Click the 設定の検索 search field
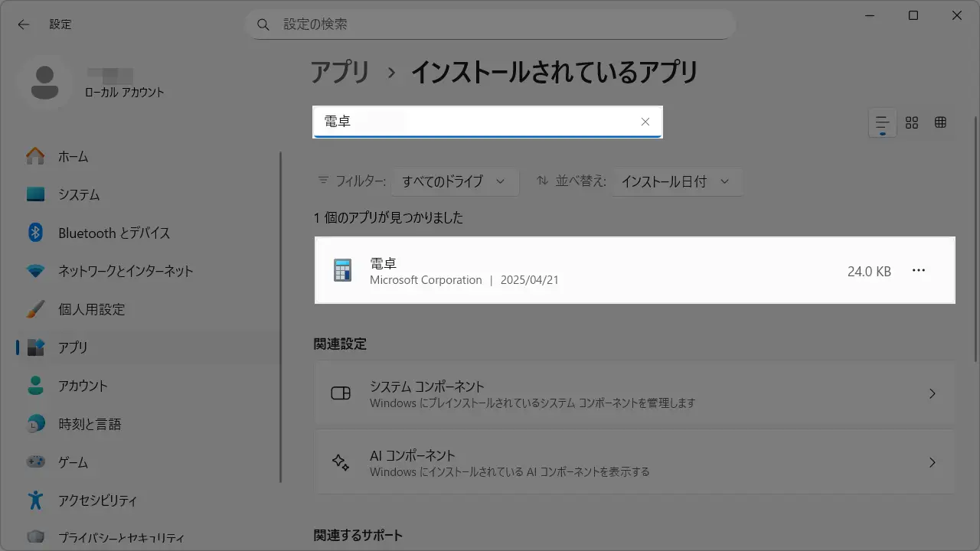 (490, 24)
